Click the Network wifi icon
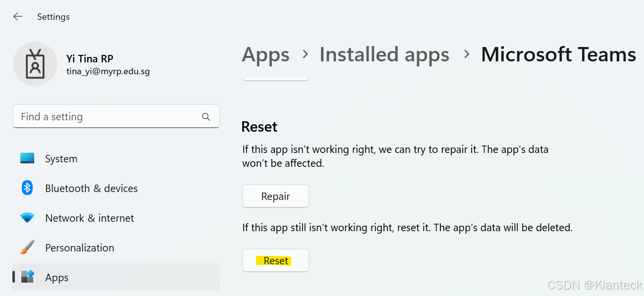The height and width of the screenshot is (296, 644). (27, 218)
